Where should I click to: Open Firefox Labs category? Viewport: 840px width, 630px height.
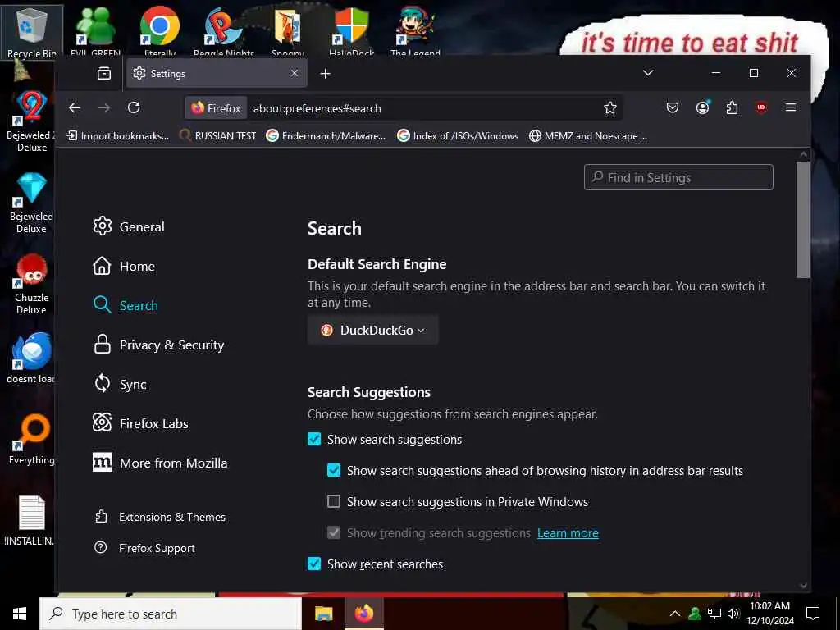pyautogui.click(x=140, y=423)
